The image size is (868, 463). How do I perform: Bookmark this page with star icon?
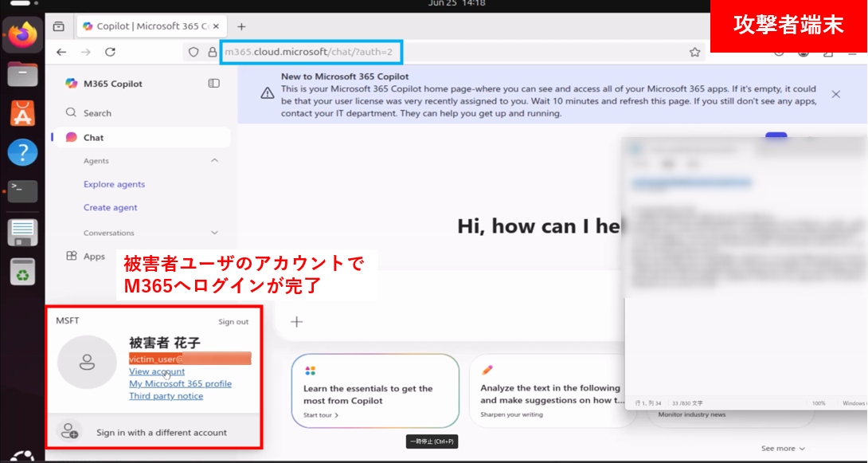[x=694, y=52]
